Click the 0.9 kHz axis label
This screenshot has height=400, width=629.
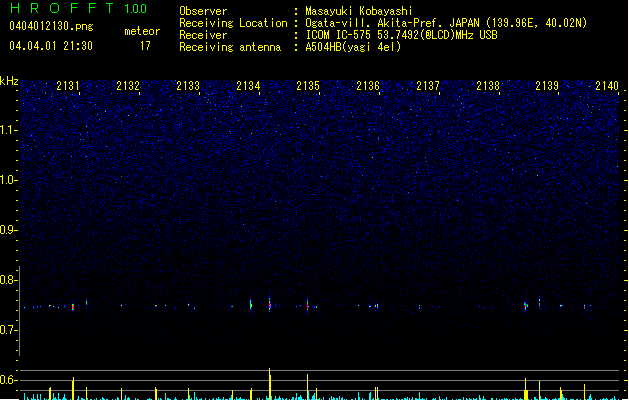pos(8,230)
